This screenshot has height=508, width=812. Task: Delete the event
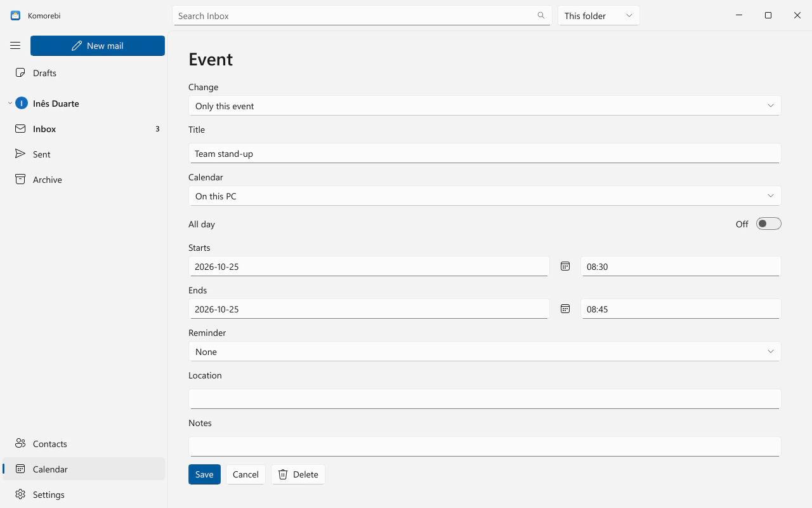click(298, 474)
